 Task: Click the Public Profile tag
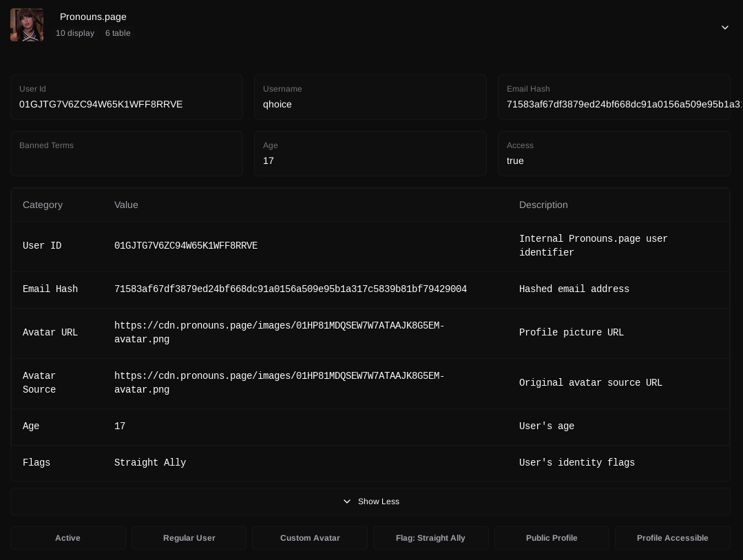point(552,538)
